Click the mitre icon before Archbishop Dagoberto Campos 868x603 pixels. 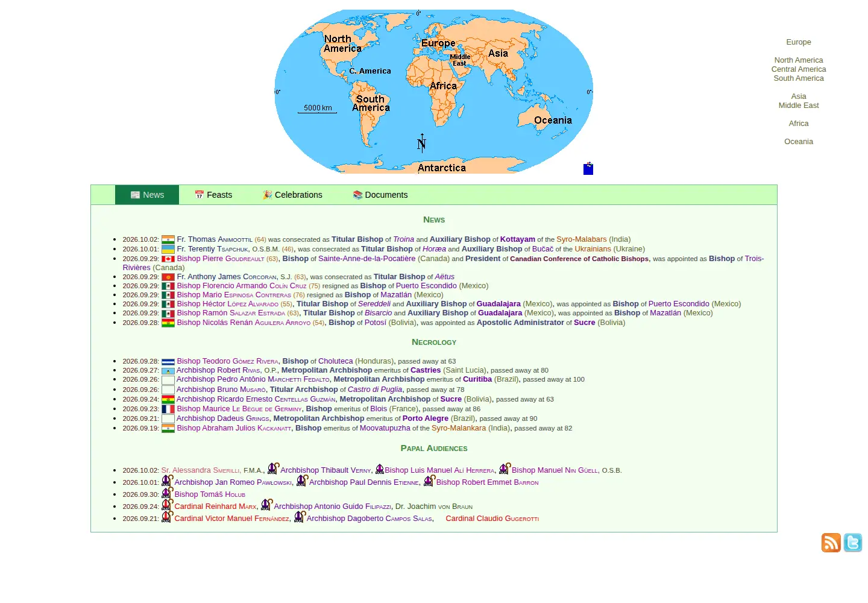point(300,517)
